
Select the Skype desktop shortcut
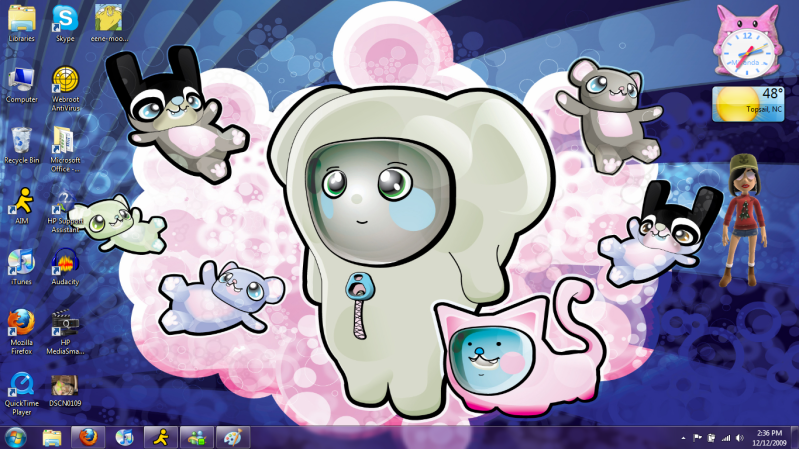[x=65, y=23]
